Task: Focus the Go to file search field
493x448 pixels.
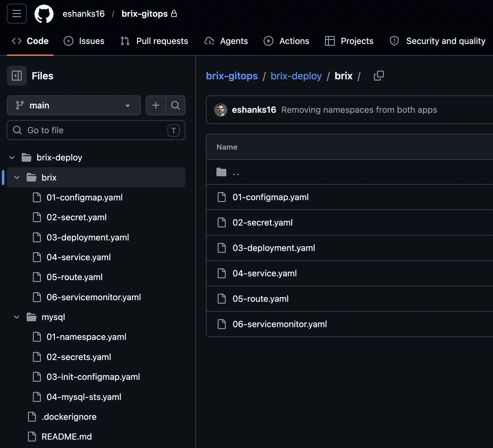Action: pos(96,130)
